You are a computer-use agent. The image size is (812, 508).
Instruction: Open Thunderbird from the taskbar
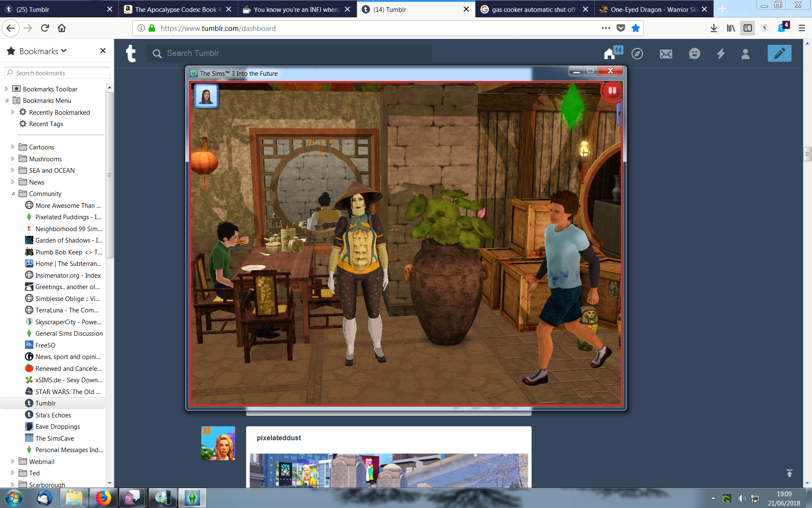[x=44, y=498]
